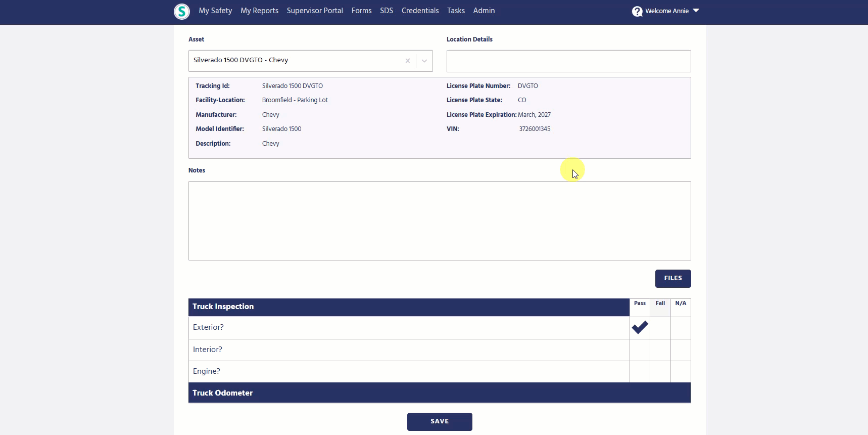Click into the Location Details field
Viewport: 868px width, 435px height.
[x=568, y=61]
